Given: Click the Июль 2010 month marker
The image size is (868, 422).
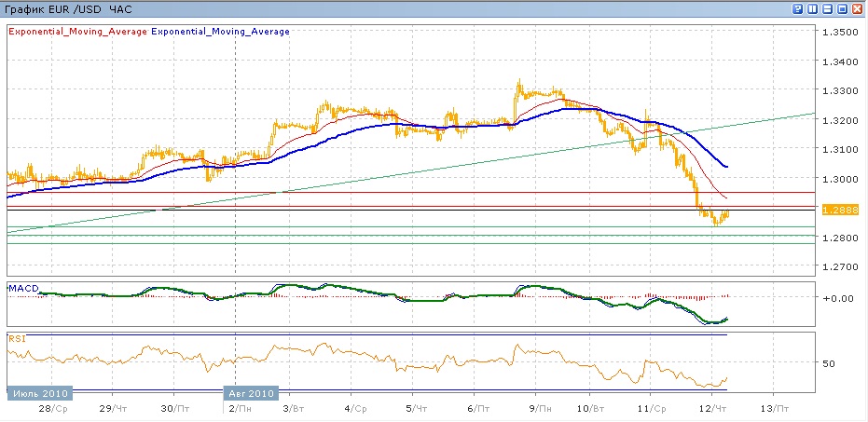Looking at the screenshot, I should point(38,392).
